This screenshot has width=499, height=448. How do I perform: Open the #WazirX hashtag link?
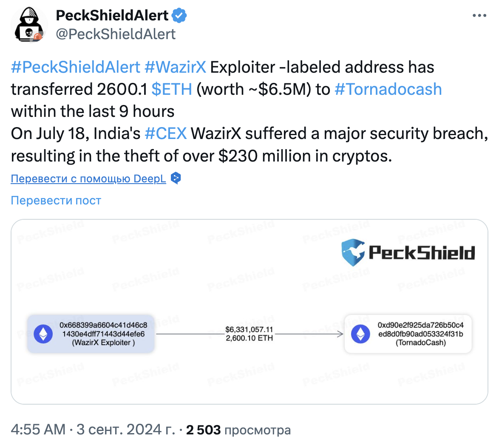pyautogui.click(x=175, y=67)
